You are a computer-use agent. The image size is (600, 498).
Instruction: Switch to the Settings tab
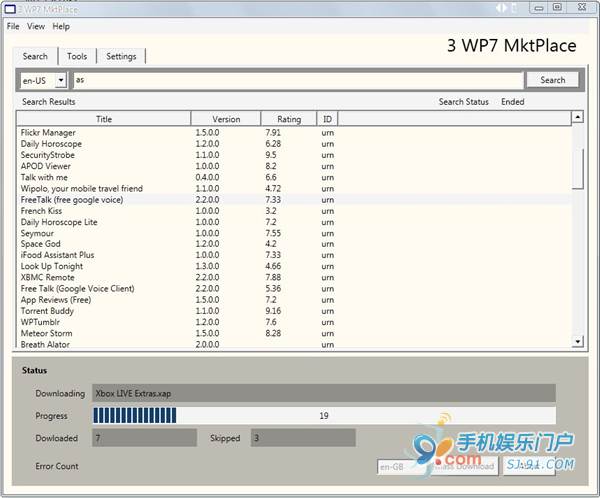point(121,56)
